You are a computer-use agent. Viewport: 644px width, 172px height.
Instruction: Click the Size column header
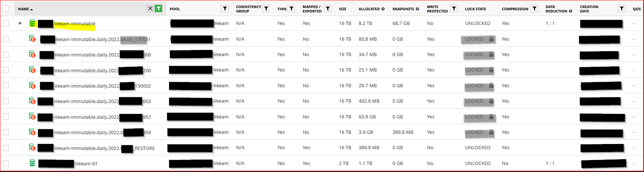tap(343, 9)
